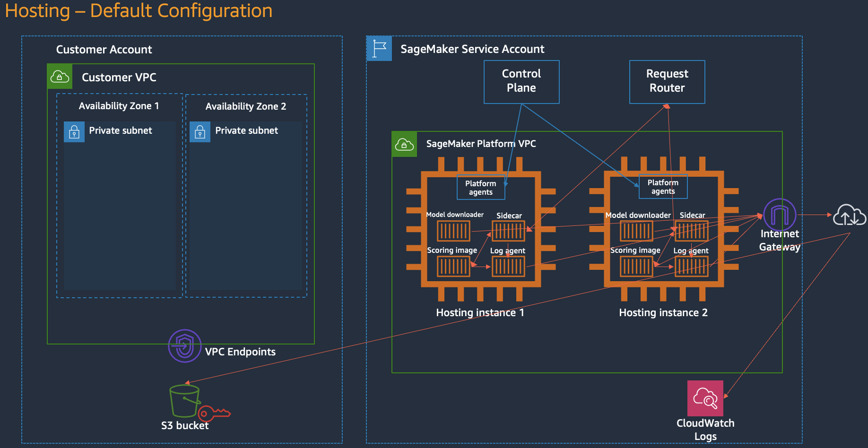Image resolution: width=868 pixels, height=448 pixels.
Task: Click Platform agents box in Hosting instance 2
Action: [663, 187]
